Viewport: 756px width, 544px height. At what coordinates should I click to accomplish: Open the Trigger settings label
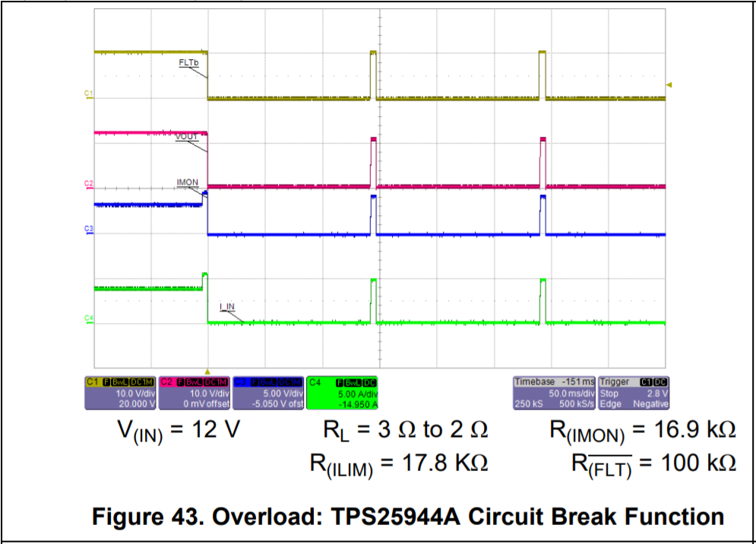pyautogui.click(x=615, y=381)
